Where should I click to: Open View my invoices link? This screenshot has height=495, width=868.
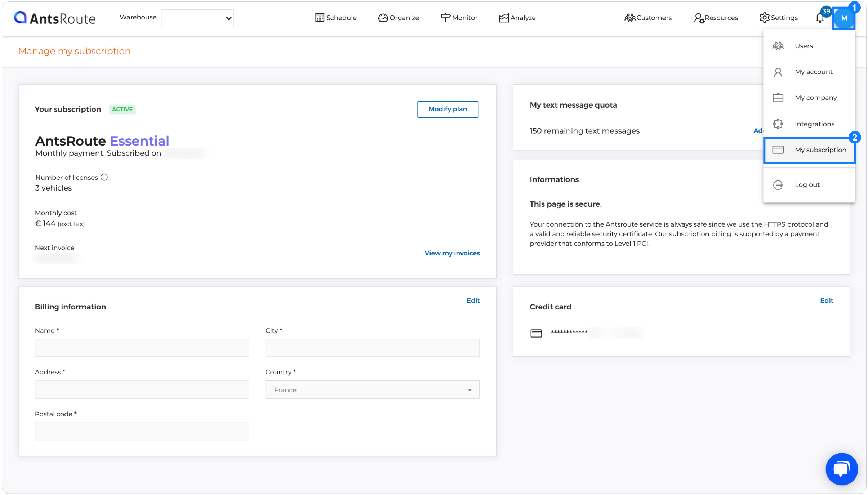point(452,253)
